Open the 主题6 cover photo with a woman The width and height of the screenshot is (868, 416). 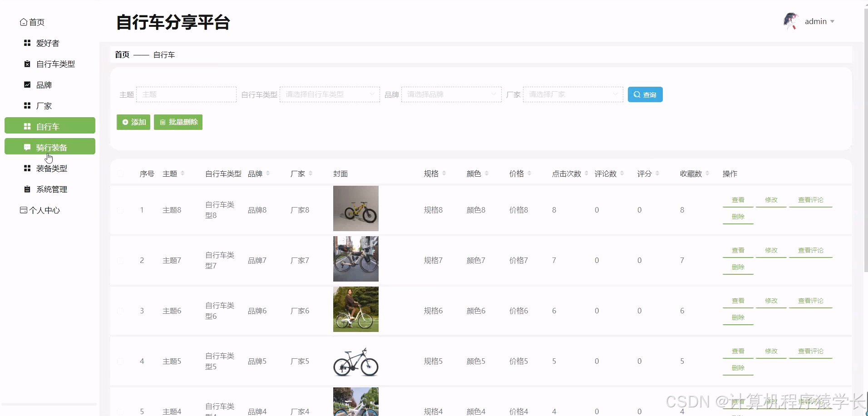coord(356,309)
